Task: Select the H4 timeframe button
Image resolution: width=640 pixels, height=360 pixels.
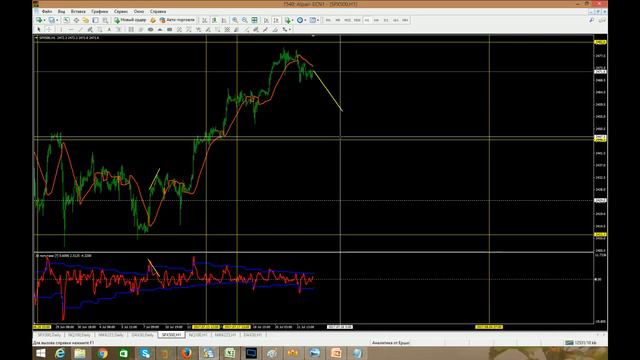Action: tap(376, 20)
